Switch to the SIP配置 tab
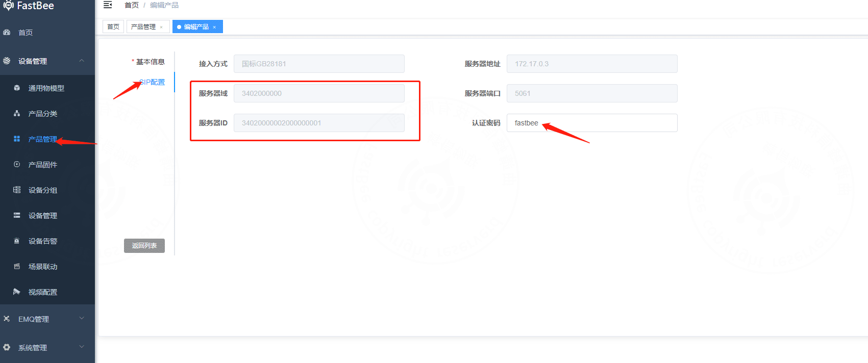 pyautogui.click(x=153, y=82)
